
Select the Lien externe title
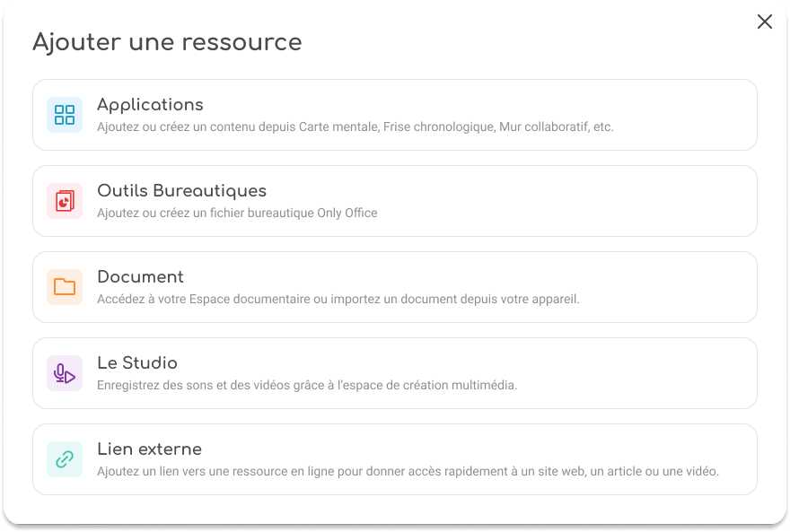coord(149,449)
